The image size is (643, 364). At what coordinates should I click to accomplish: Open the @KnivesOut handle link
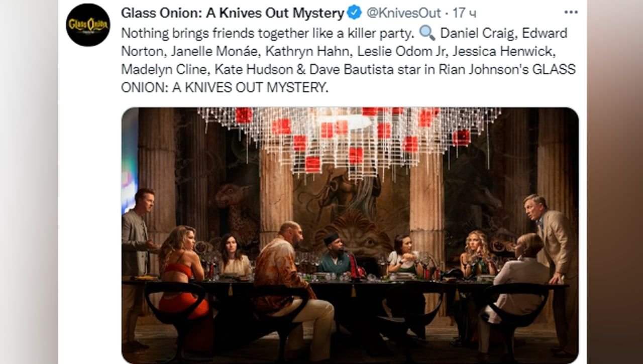pos(403,13)
